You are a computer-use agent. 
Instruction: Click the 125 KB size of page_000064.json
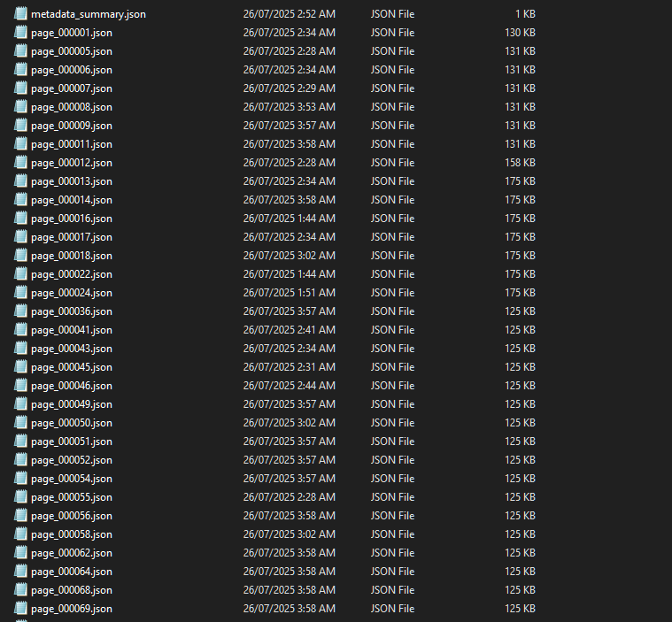click(x=520, y=571)
